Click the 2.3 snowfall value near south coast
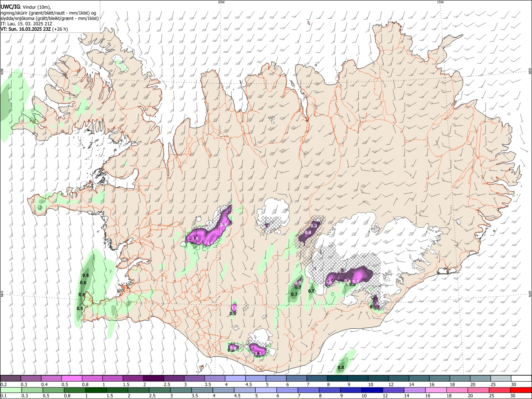The width and height of the screenshot is (532, 399). [x=258, y=353]
